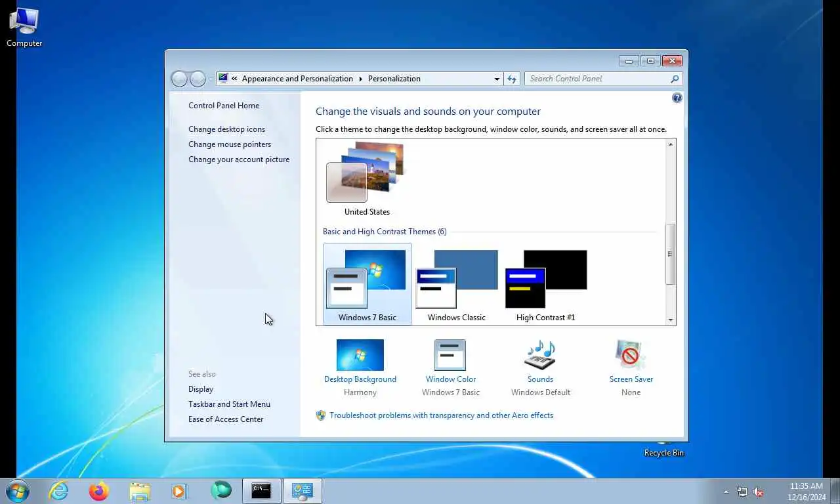Viewport: 840px width, 504px height.
Task: Click Basic and High Contrast Themes header
Action: click(x=385, y=232)
